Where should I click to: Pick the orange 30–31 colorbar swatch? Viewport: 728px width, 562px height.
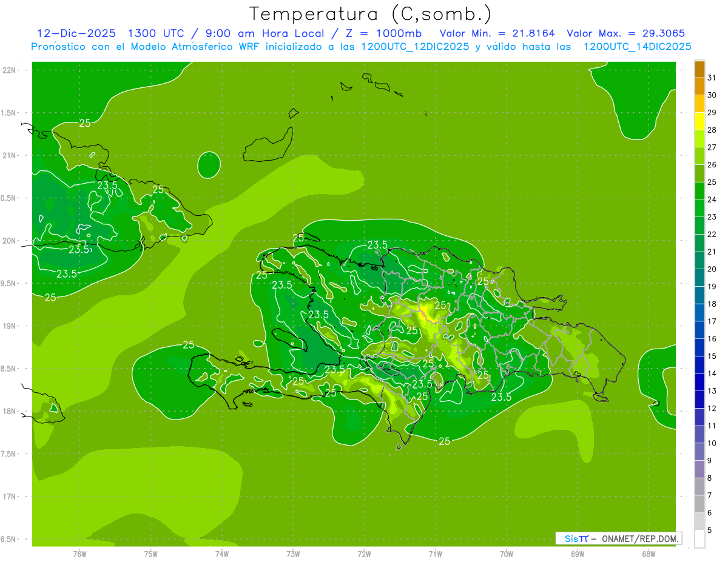point(699,86)
